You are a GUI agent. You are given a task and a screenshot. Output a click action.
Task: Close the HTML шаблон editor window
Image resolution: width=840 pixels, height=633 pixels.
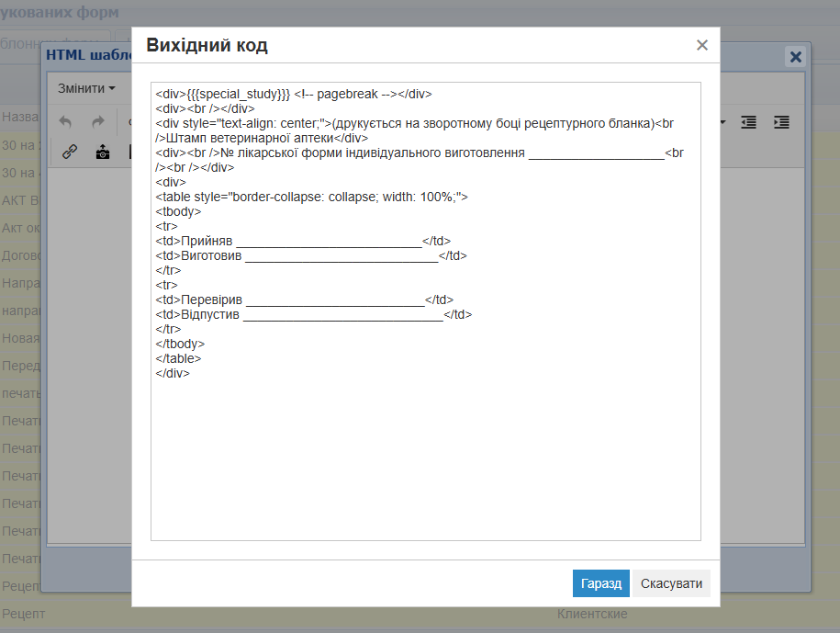pyautogui.click(x=796, y=57)
